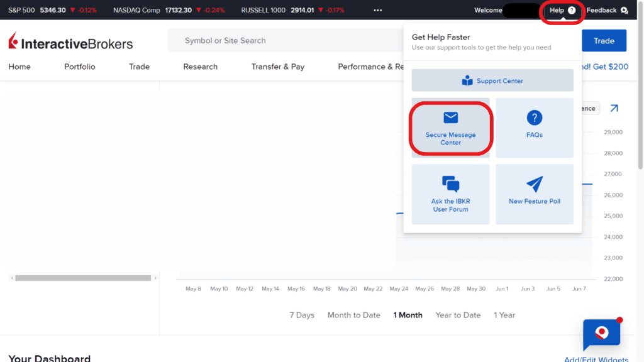Click the InteractiveBrokers logo
Viewport: 644px width, 362px height.
coord(70,41)
